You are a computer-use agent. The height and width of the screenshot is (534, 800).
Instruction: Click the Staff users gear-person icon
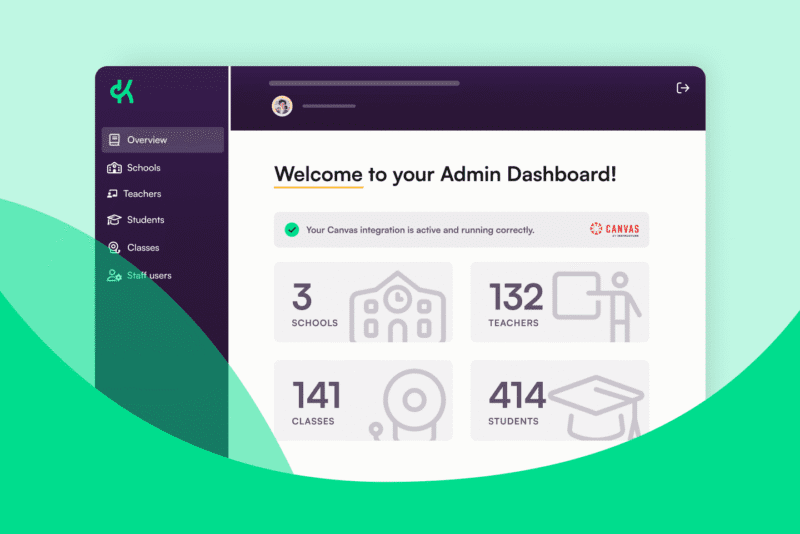[x=114, y=275]
